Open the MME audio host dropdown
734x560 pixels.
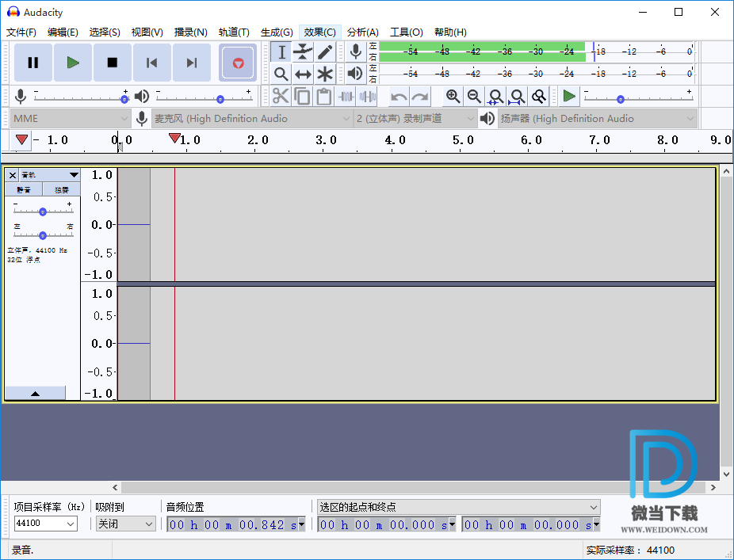click(70, 119)
